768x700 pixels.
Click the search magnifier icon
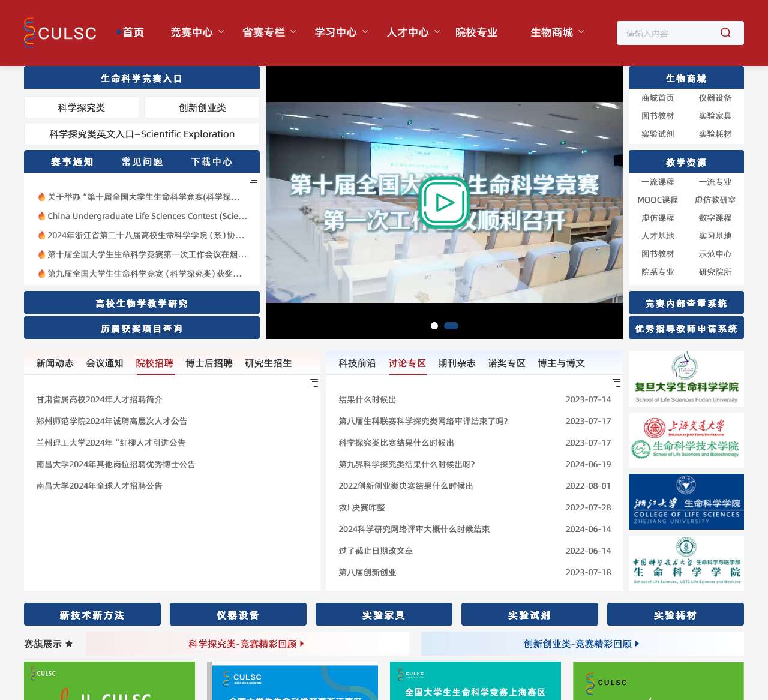tap(725, 33)
